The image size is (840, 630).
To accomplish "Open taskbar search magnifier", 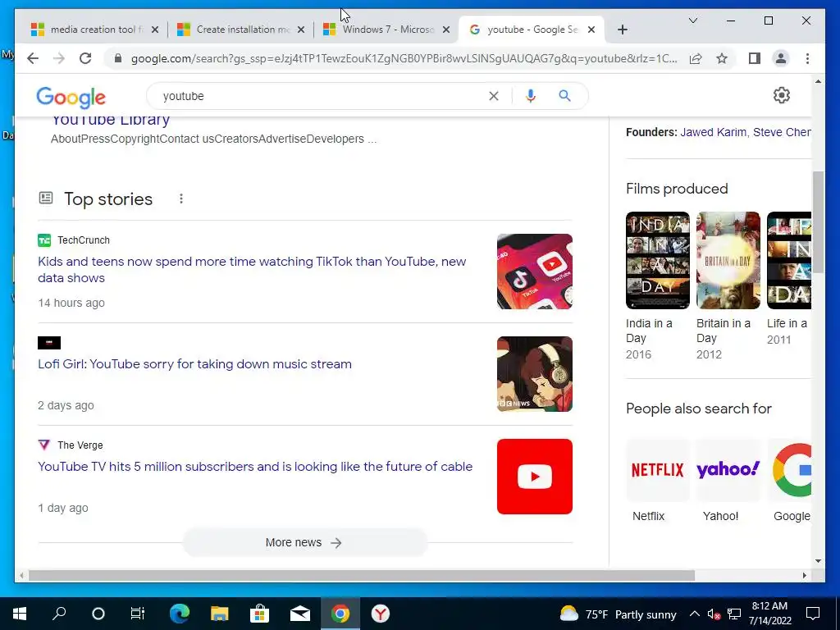I will click(x=59, y=614).
